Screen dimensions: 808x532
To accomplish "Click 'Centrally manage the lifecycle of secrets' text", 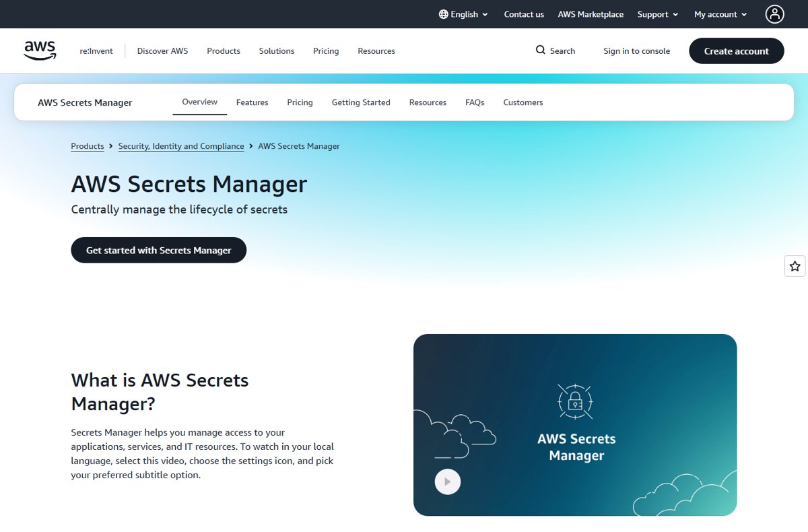I will coord(179,209).
